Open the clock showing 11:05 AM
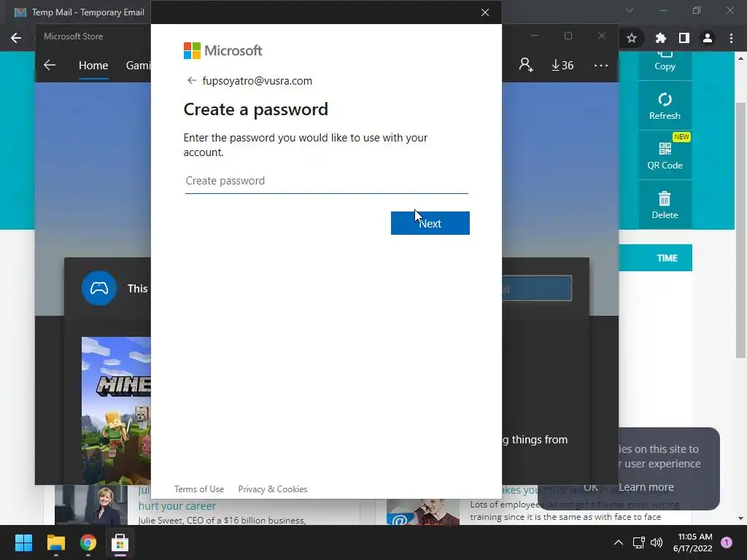Screen dimensions: 747x560 coord(693,542)
